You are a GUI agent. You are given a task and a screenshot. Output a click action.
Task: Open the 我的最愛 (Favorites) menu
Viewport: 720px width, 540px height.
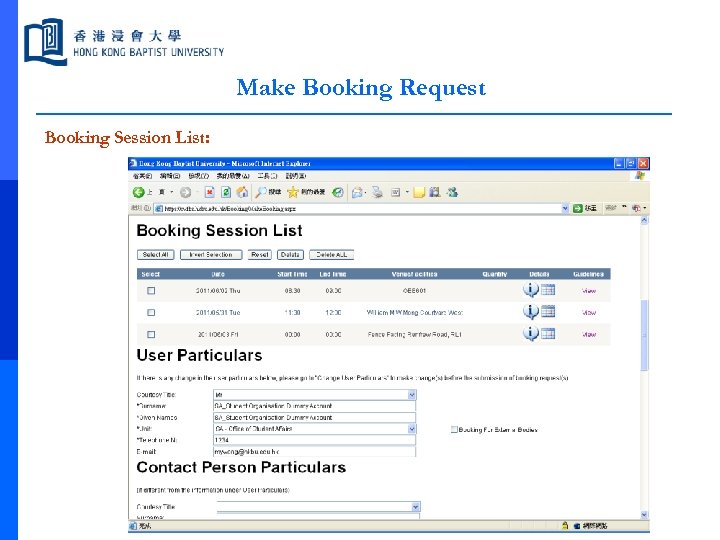pyautogui.click(x=233, y=176)
